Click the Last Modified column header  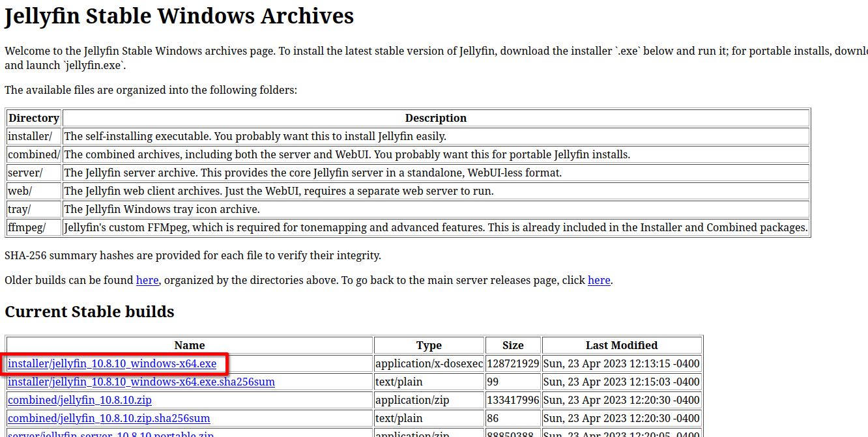[x=621, y=345]
